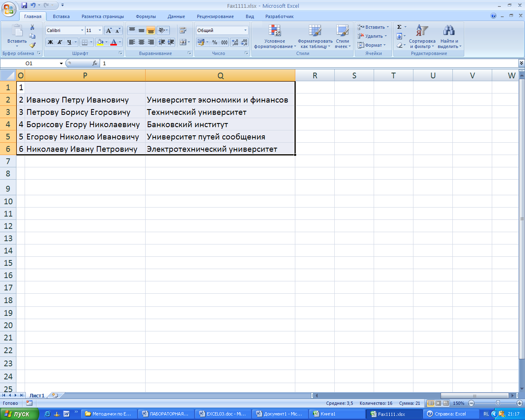The width and height of the screenshot is (525, 420).
Task: Align text to the top
Action: tap(132, 30)
